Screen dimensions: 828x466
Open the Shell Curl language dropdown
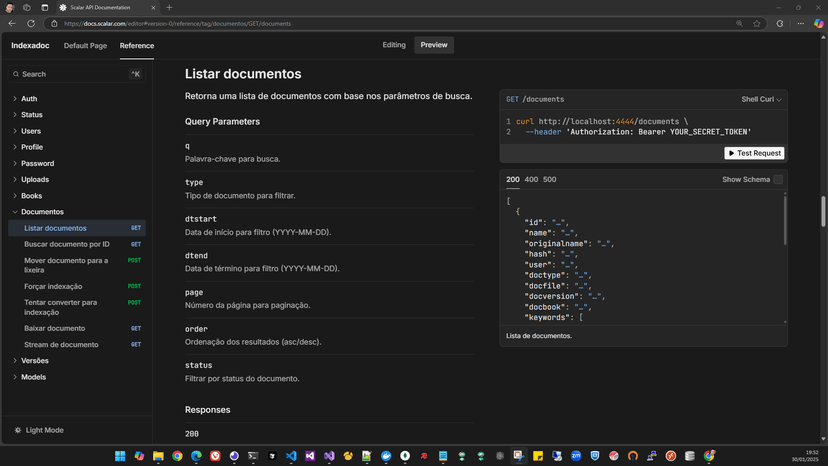(x=761, y=99)
